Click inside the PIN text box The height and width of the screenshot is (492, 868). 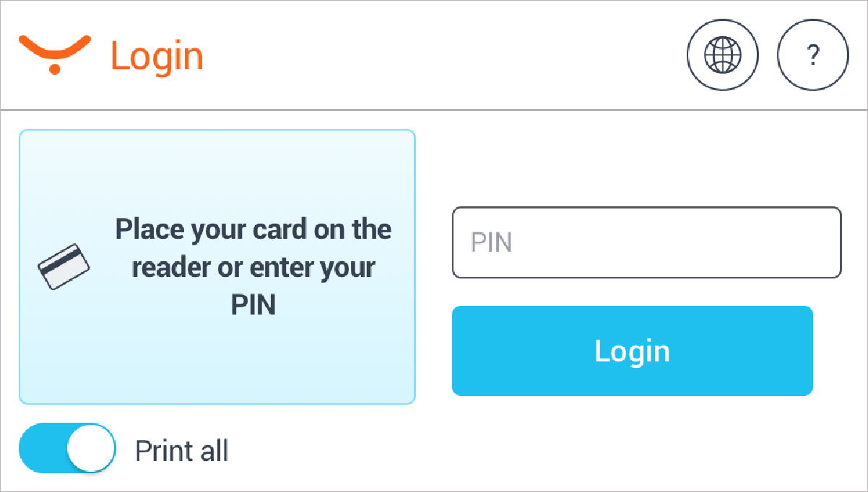[x=646, y=242]
